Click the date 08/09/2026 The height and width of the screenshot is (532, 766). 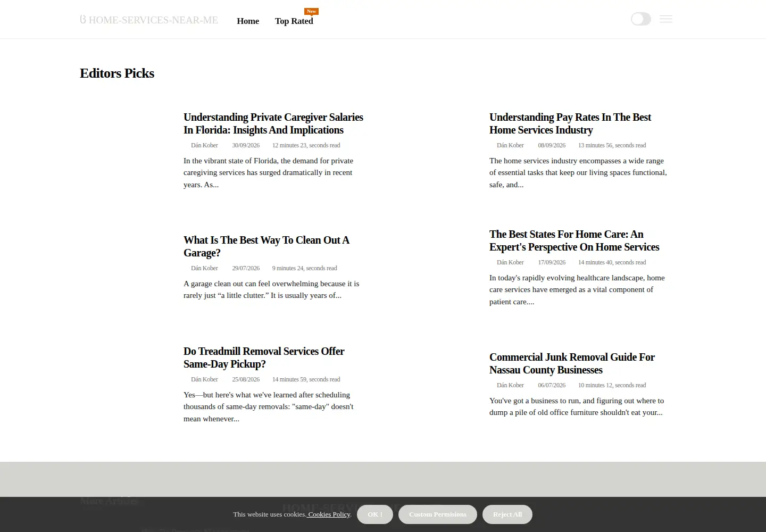tap(552, 145)
